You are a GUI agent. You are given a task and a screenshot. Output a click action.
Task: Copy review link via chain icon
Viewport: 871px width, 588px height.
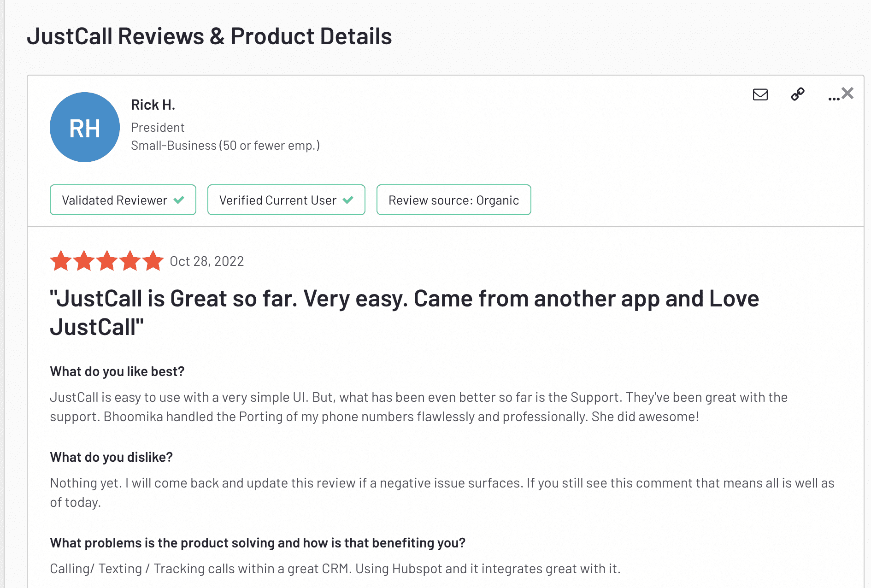(798, 94)
